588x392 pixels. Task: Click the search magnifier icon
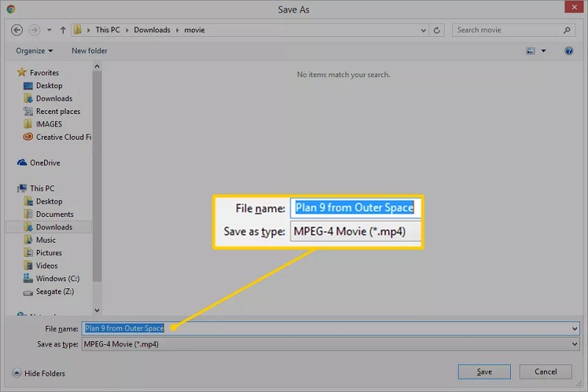coord(567,30)
